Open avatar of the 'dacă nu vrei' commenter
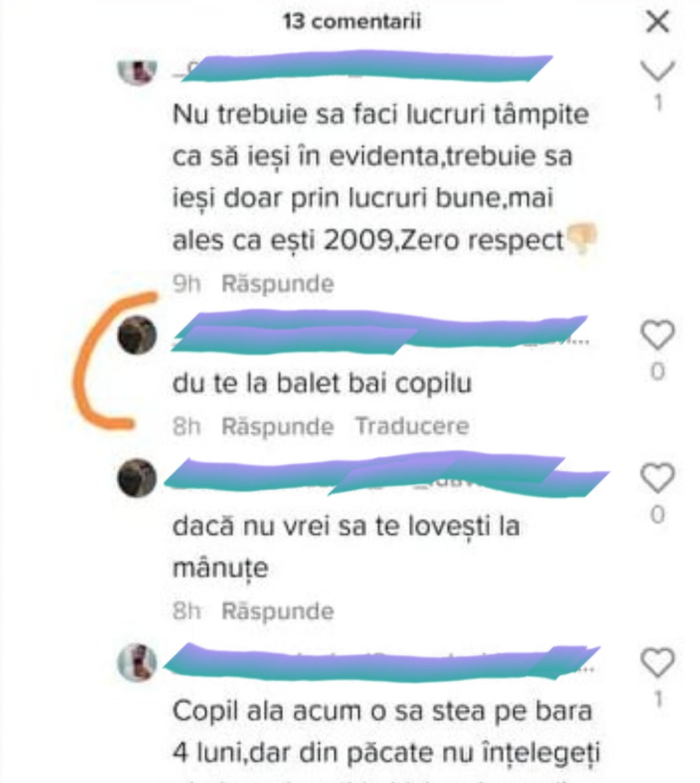Screen dimensions: 700x783 coord(137,478)
